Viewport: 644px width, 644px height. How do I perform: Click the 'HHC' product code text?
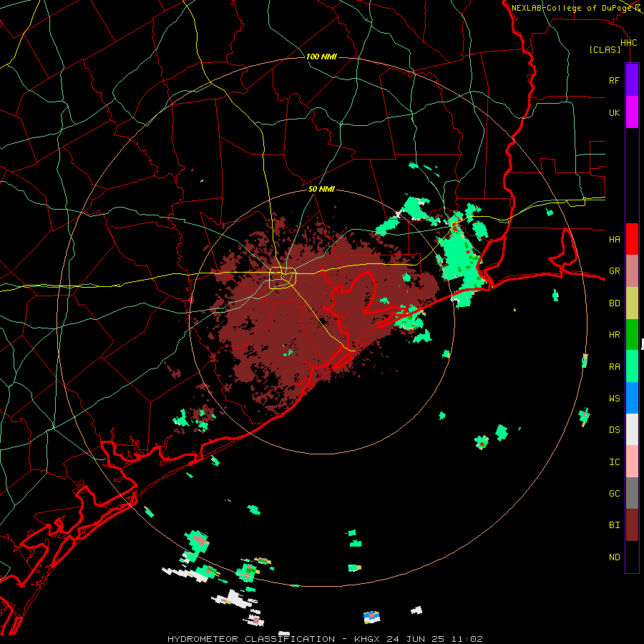coord(628,43)
